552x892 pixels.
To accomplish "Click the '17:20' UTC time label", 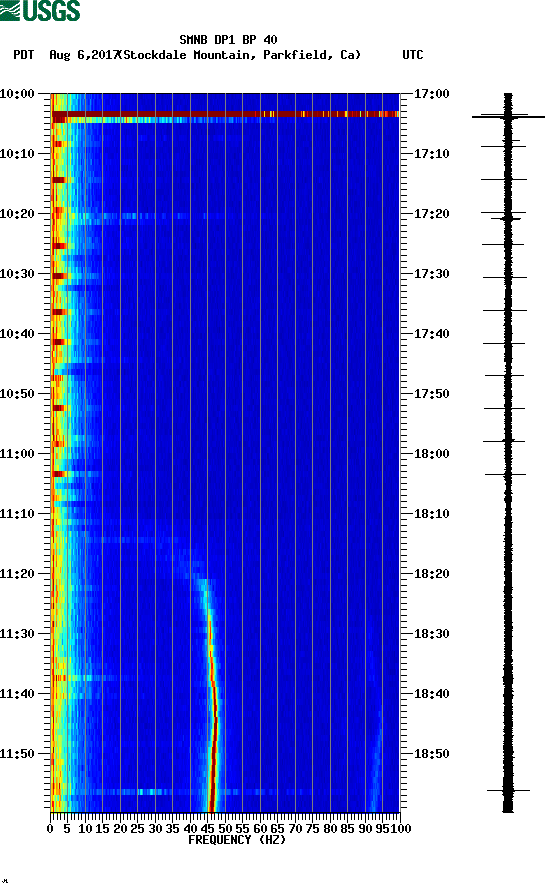I will point(431,214).
